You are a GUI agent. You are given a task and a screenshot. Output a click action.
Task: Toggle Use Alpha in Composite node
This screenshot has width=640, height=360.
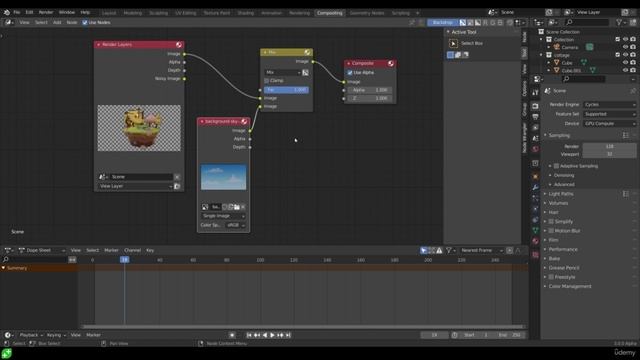tap(350, 73)
